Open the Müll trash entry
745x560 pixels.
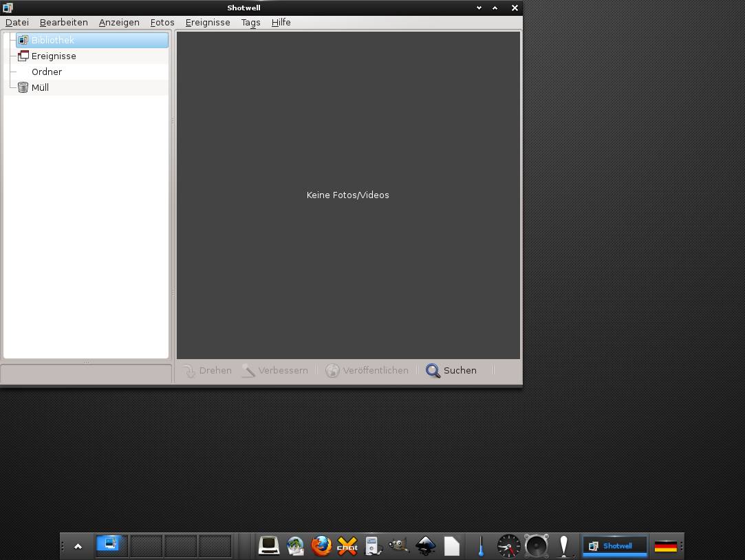(40, 88)
